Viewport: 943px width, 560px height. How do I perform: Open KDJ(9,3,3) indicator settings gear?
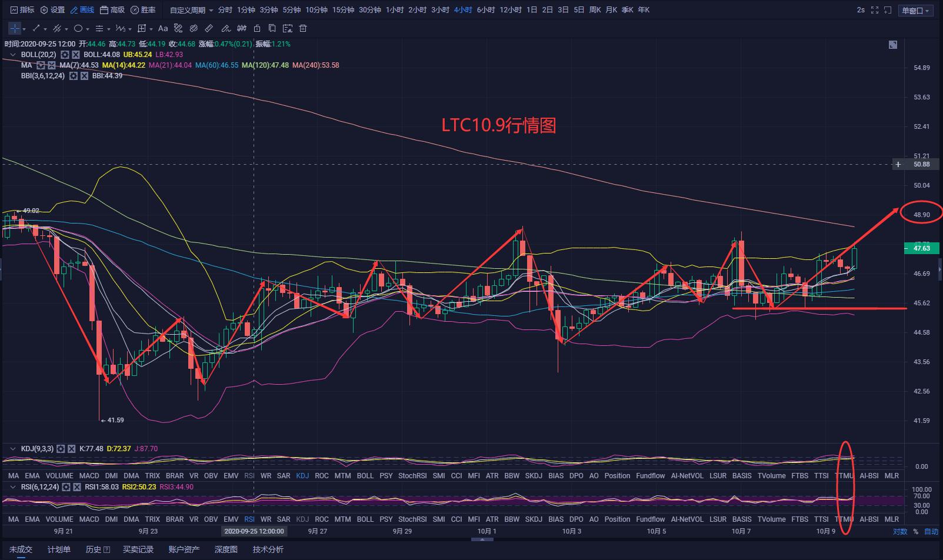pos(61,449)
